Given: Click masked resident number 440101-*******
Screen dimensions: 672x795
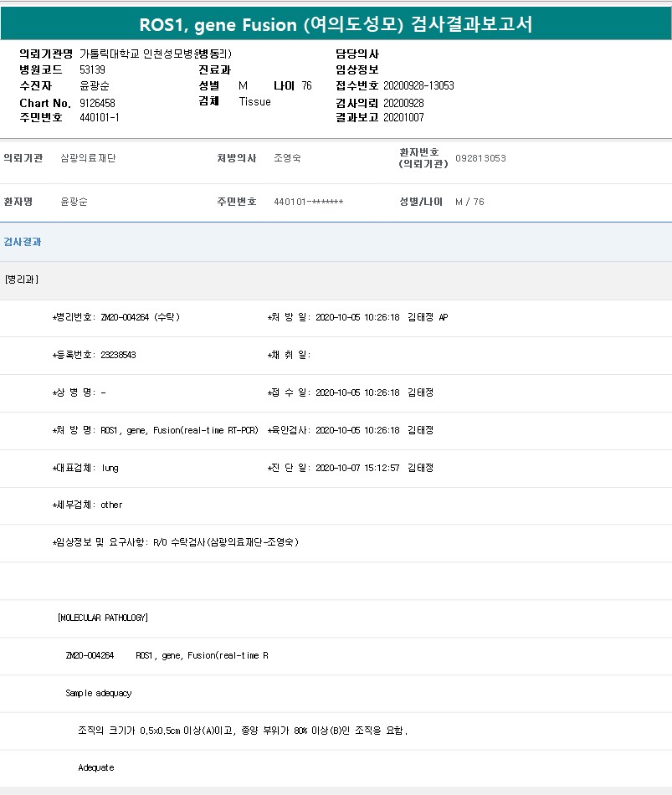Looking at the screenshot, I should pyautogui.click(x=308, y=203).
